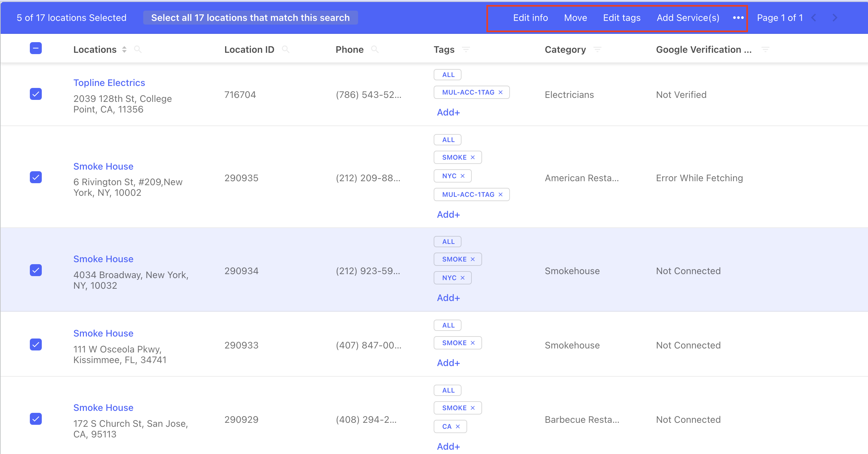Click location ID 716704
This screenshot has width=868, height=454.
pyautogui.click(x=240, y=95)
